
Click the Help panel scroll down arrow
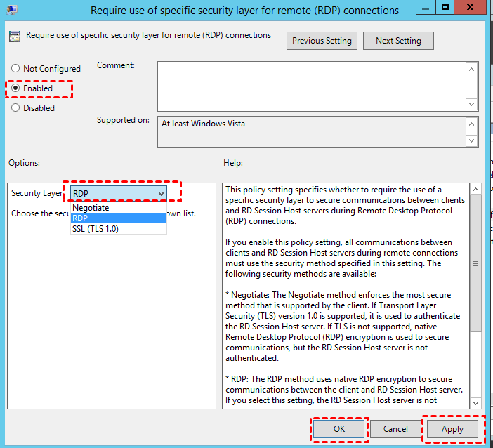475,402
